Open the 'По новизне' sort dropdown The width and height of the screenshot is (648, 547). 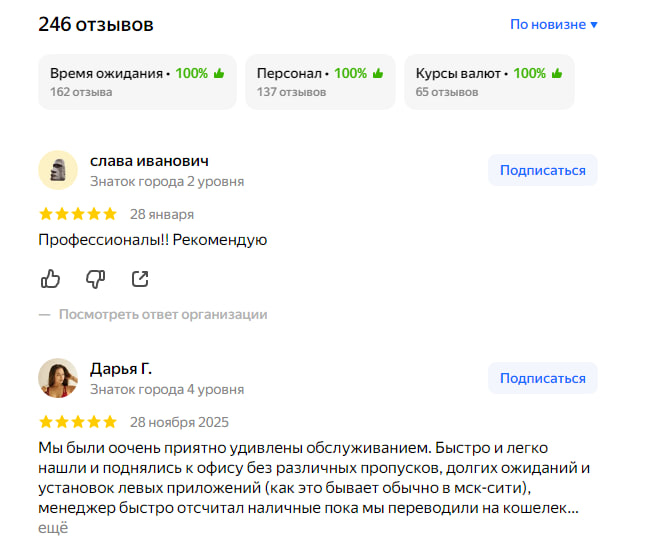(x=554, y=24)
